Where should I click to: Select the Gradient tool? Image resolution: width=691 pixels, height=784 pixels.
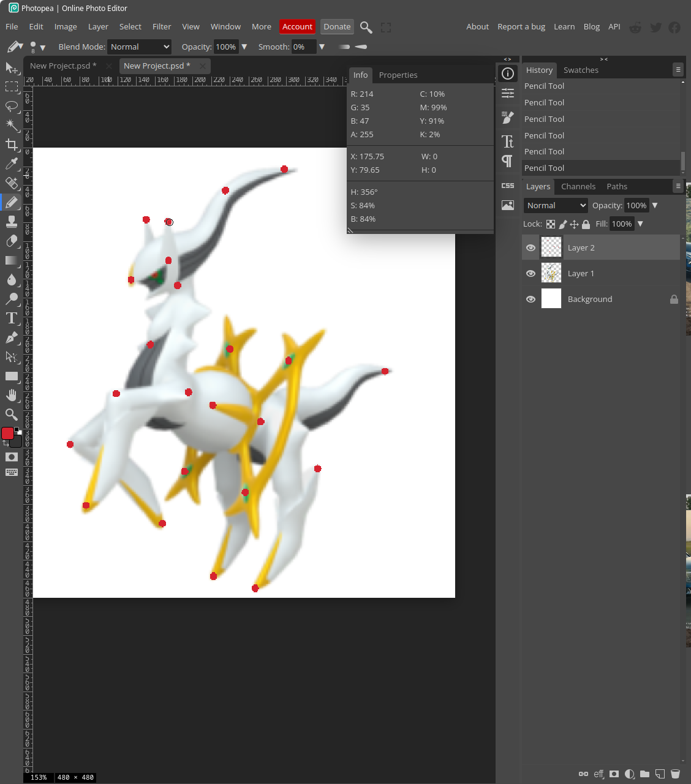click(11, 260)
